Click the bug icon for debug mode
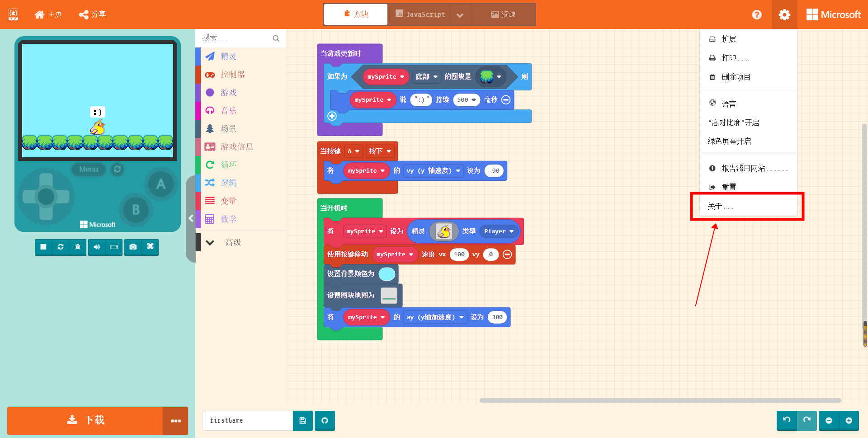This screenshot has height=438, width=868. click(78, 247)
